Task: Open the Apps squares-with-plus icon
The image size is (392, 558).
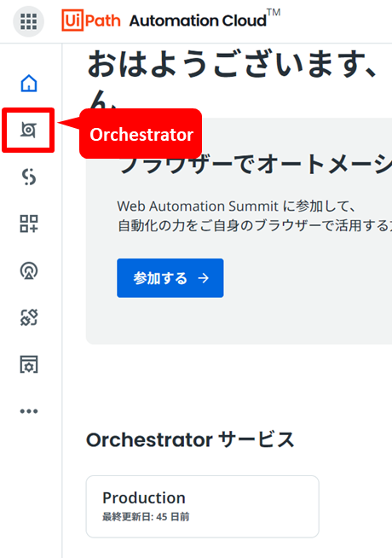Action: click(x=29, y=224)
